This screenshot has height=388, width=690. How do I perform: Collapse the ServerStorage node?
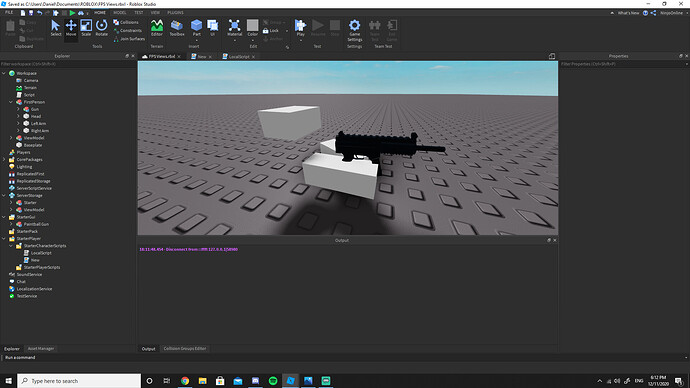[x=4, y=195]
